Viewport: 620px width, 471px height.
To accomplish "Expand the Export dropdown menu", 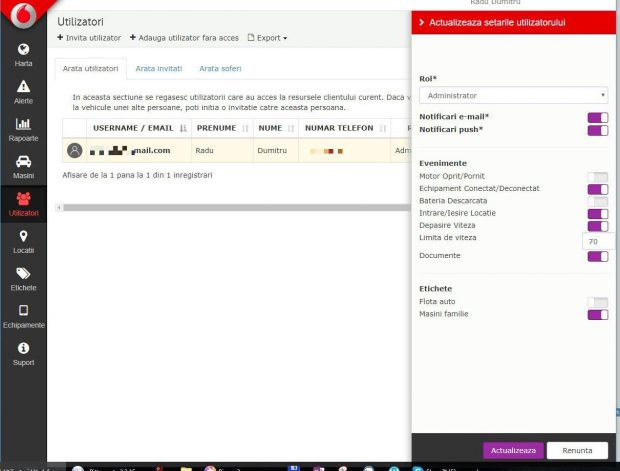I will coord(267,38).
